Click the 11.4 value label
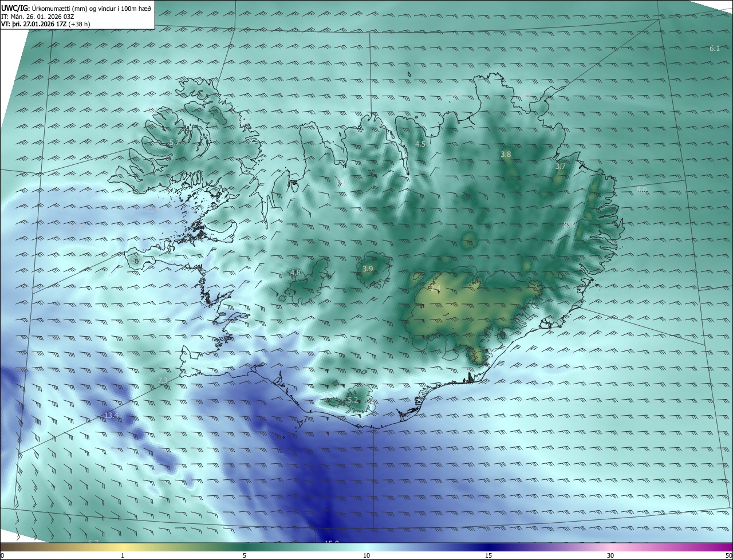This screenshot has height=560, width=733. click(153, 210)
